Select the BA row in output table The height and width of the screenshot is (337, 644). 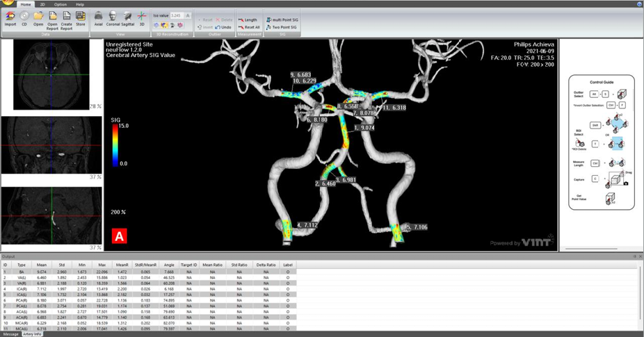point(148,272)
